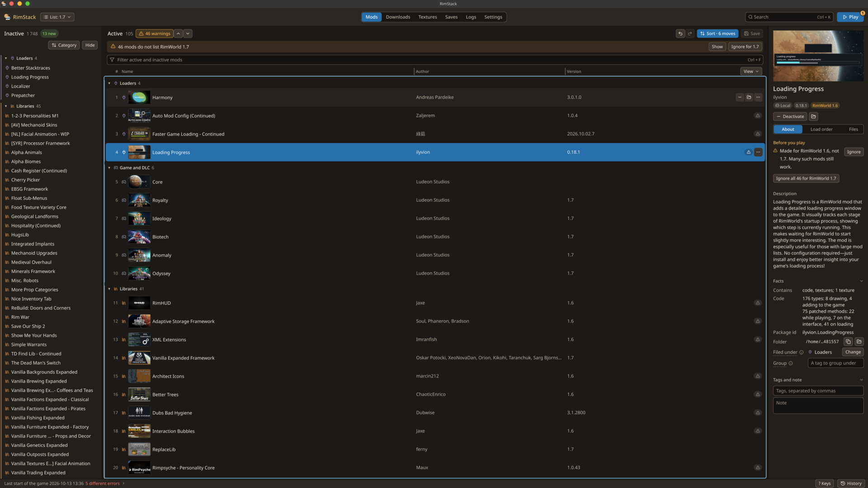The width and height of the screenshot is (868, 488).
Task: Undo the last list change
Action: [680, 33]
